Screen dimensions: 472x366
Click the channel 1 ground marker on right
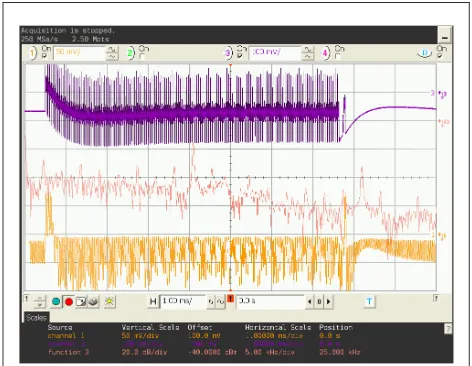point(441,236)
